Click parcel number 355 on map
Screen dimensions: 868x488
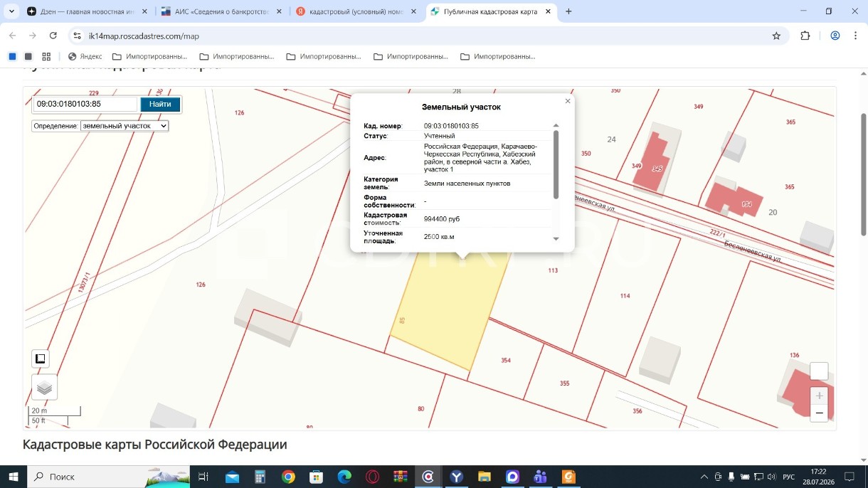564,383
